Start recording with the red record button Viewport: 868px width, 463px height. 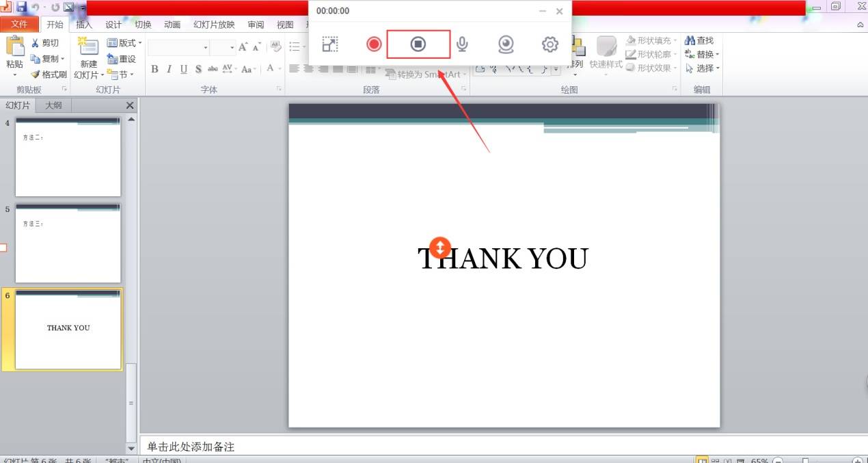[374, 44]
